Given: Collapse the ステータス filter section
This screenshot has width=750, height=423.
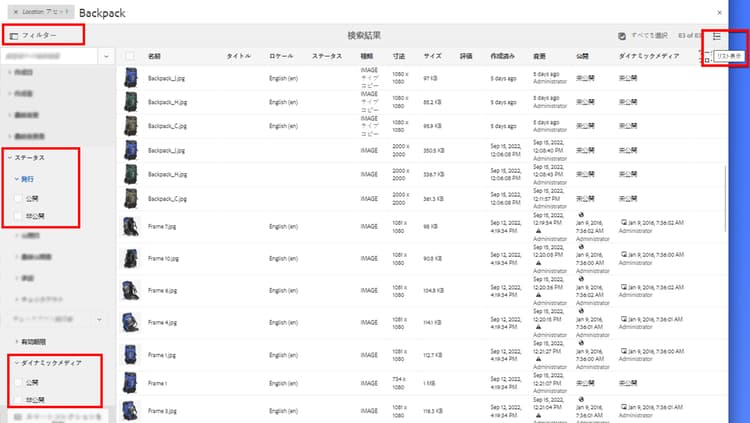Looking at the screenshot, I should (x=10, y=157).
